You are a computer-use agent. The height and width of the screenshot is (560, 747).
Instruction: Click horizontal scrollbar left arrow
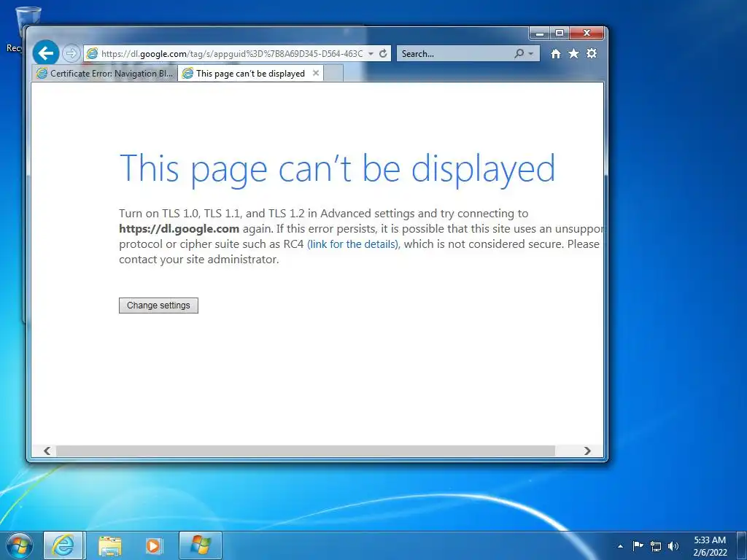pos(47,451)
